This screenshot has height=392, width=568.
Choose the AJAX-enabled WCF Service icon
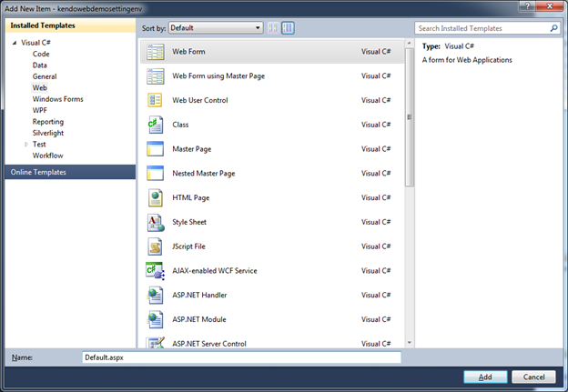[x=155, y=270]
